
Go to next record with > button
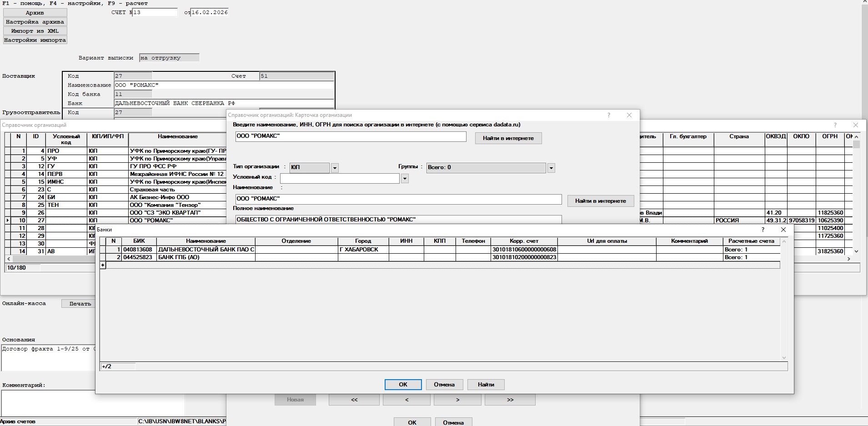point(457,400)
